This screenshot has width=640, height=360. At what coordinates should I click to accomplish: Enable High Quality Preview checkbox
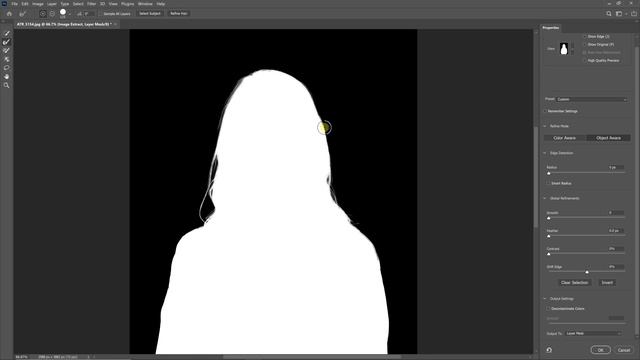click(584, 60)
